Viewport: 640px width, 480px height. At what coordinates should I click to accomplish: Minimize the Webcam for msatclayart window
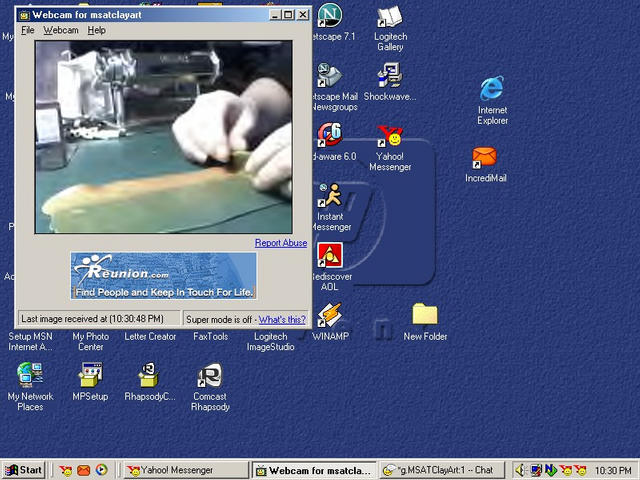275,15
